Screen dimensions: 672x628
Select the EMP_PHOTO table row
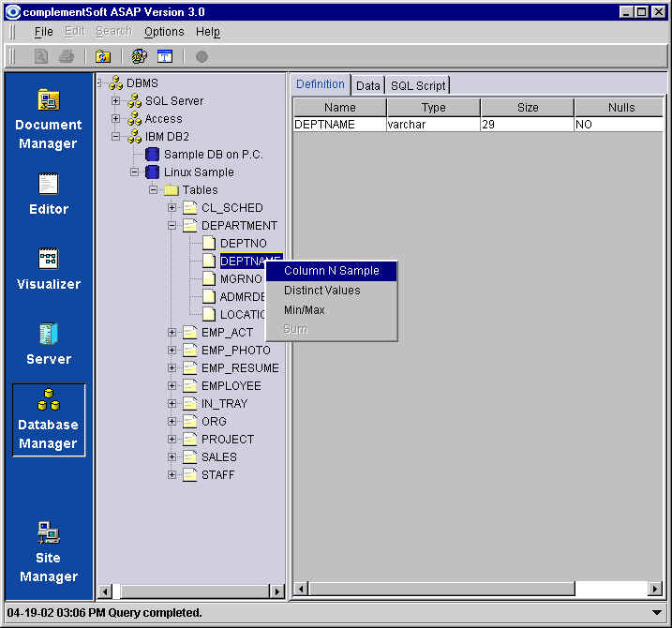235,351
